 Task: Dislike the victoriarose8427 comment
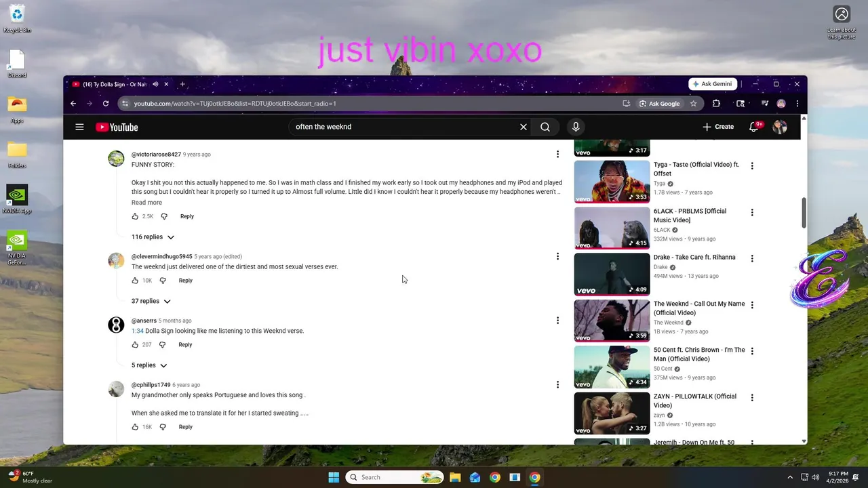164,216
